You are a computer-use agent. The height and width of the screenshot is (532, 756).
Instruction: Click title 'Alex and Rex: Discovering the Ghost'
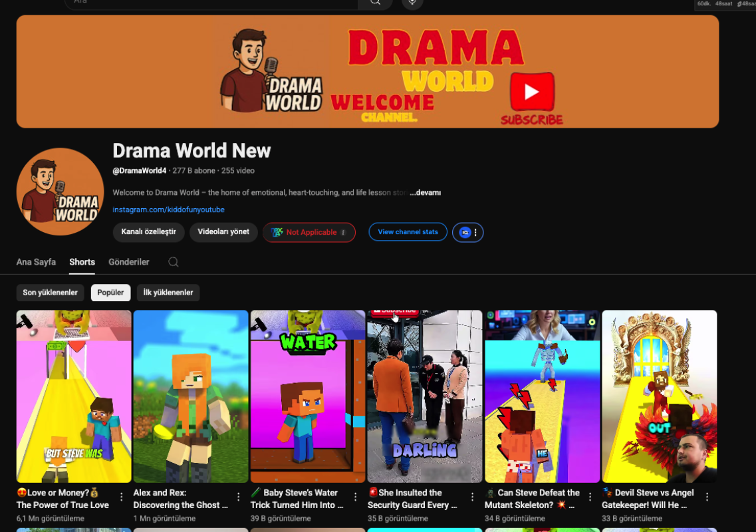tap(181, 499)
